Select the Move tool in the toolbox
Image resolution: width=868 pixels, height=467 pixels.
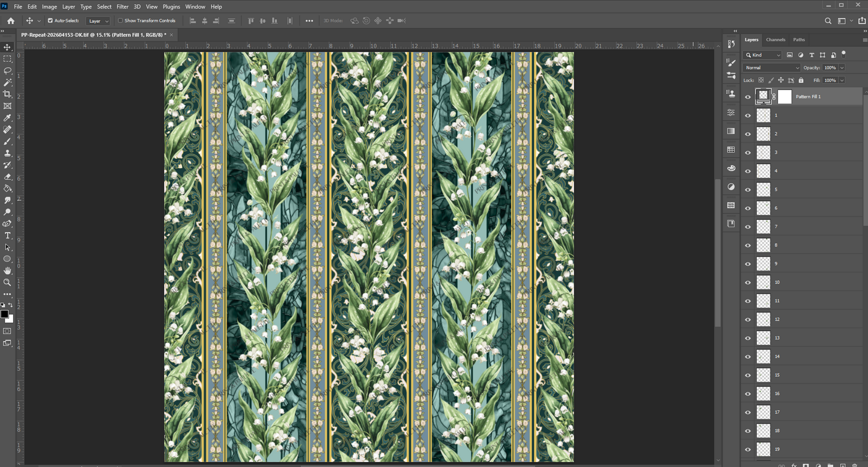pos(7,47)
